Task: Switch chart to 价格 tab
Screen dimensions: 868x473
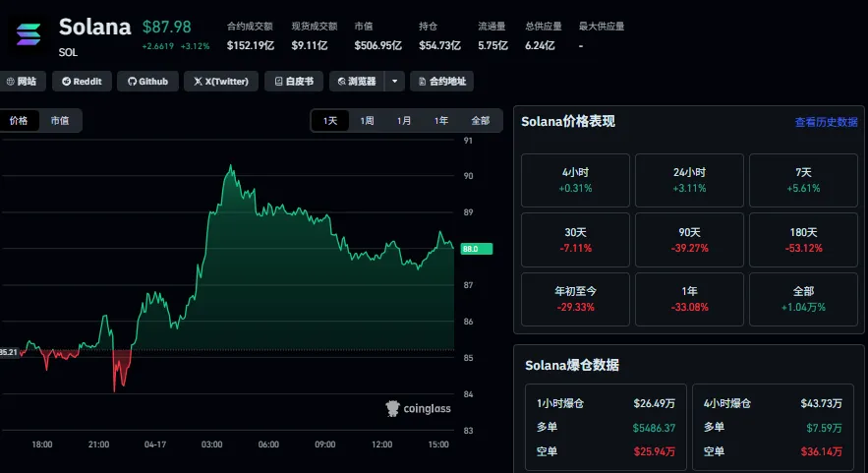Action: [19, 121]
